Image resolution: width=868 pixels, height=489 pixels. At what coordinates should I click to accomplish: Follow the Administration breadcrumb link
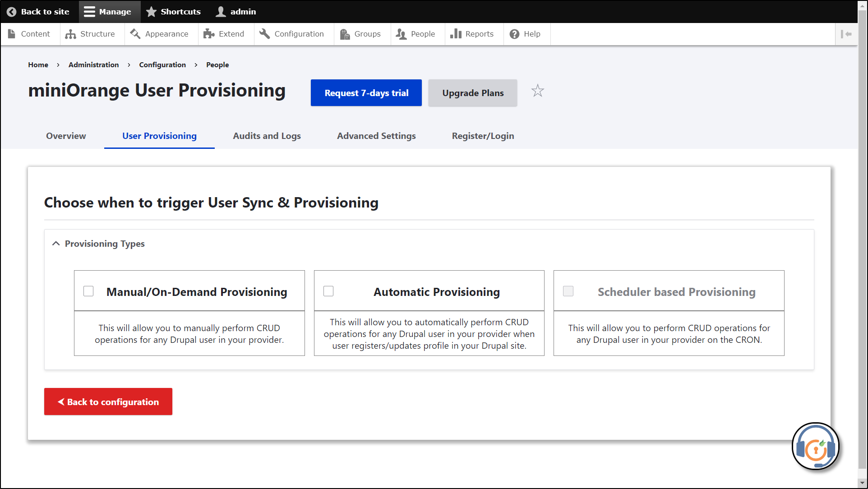point(93,65)
